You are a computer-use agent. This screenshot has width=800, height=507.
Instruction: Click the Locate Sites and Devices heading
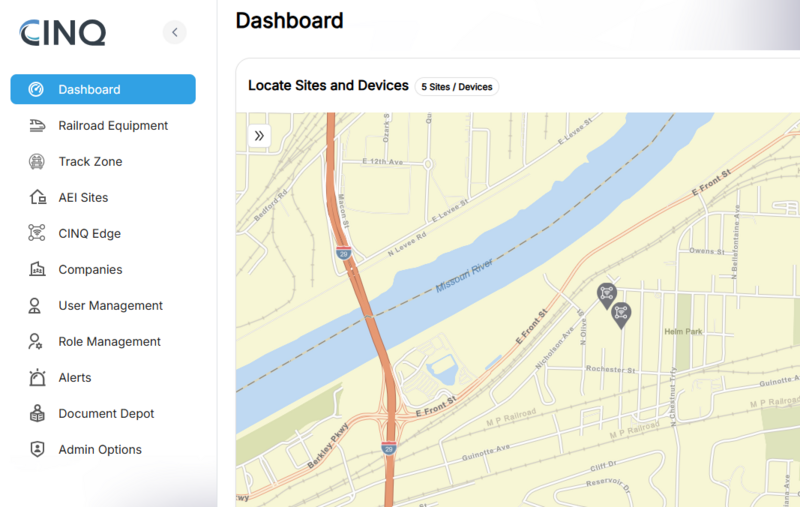(328, 86)
